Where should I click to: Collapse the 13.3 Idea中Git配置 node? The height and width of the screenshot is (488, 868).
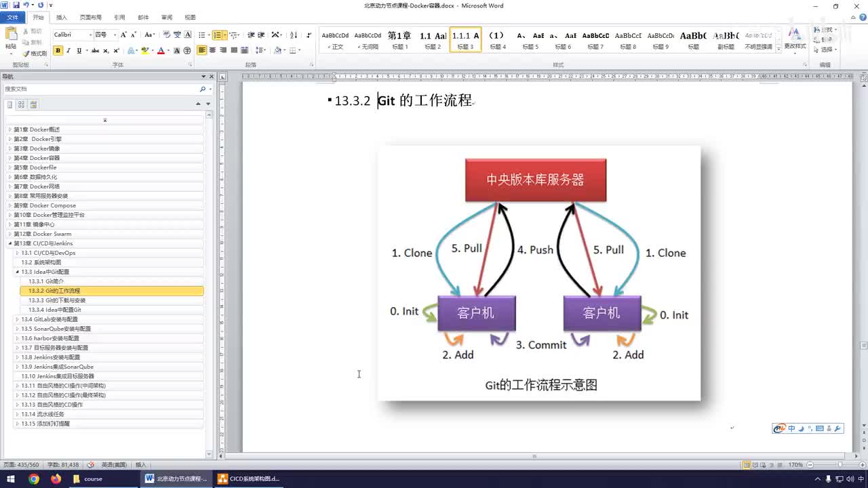click(x=17, y=272)
